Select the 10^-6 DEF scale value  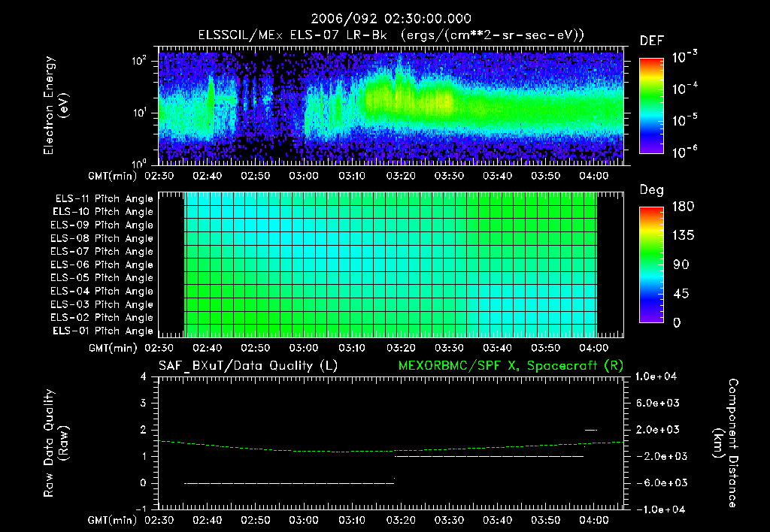[x=684, y=152]
